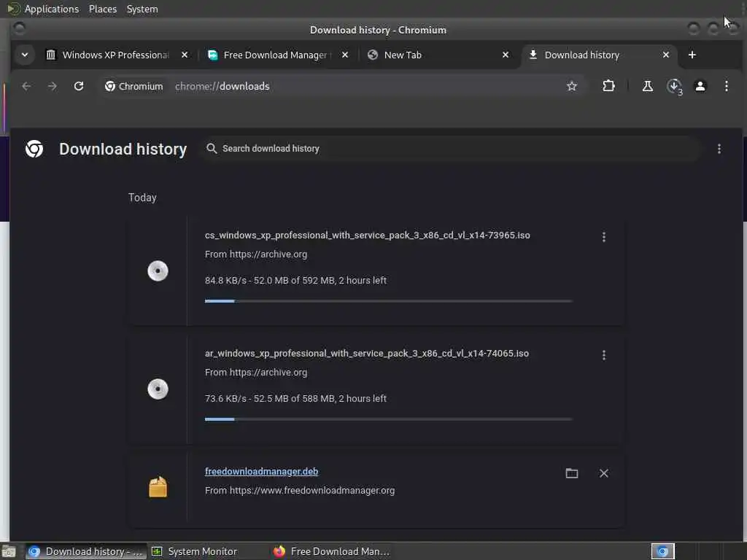This screenshot has height=560, width=747.
Task: Focus the Search download history field
Action: [450, 149]
